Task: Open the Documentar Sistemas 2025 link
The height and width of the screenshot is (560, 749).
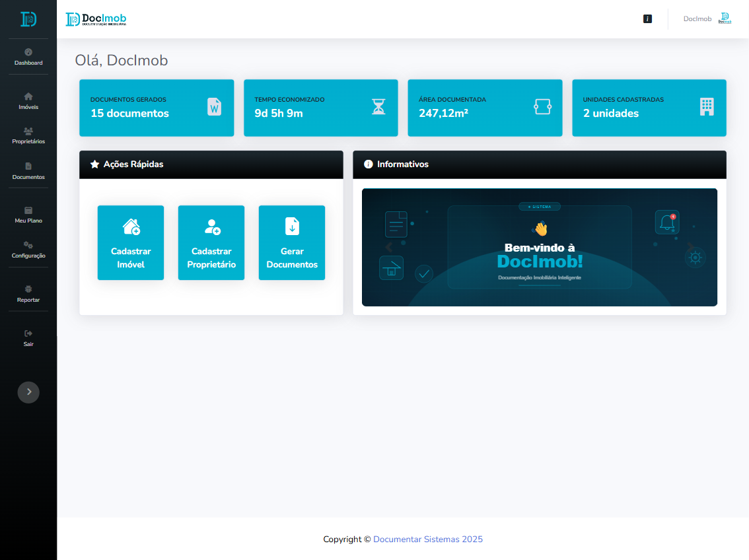Action: 428,540
